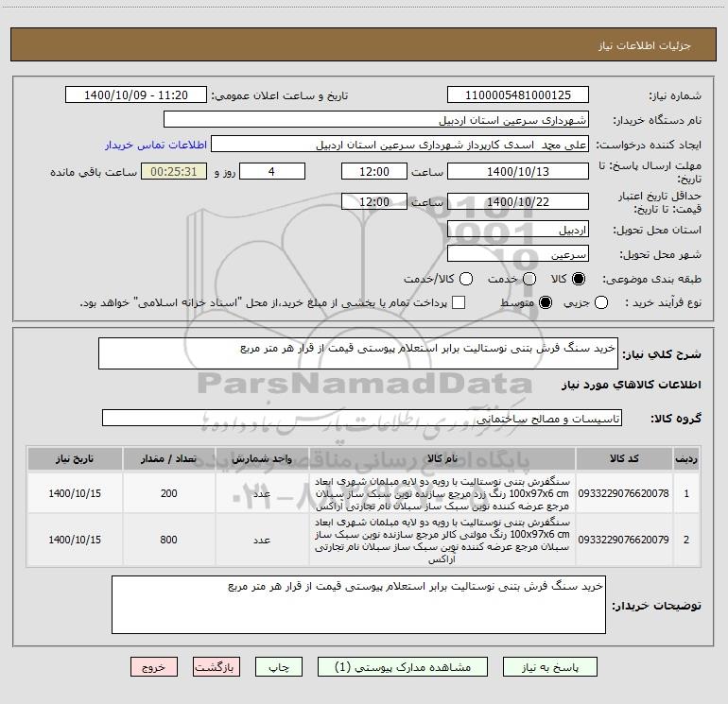Click the announcement date field 1400/10/09 - 11:20
Viewport: 728px width, 704px height.
pyautogui.click(x=136, y=95)
